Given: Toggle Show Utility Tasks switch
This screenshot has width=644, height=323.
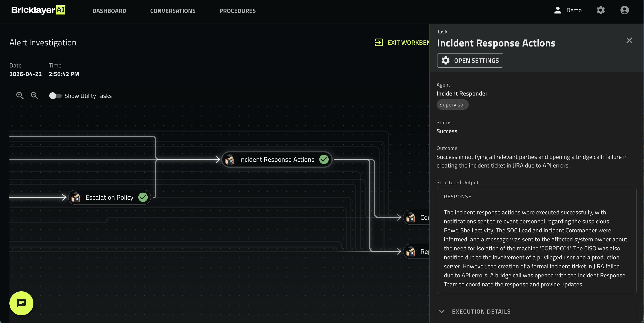Looking at the screenshot, I should click(x=55, y=96).
